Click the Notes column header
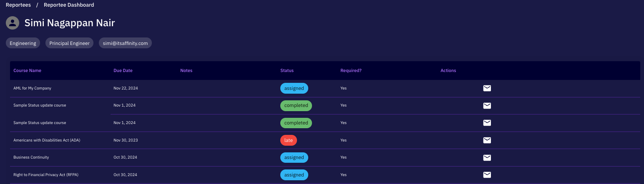This screenshot has width=644, height=184. click(186, 71)
